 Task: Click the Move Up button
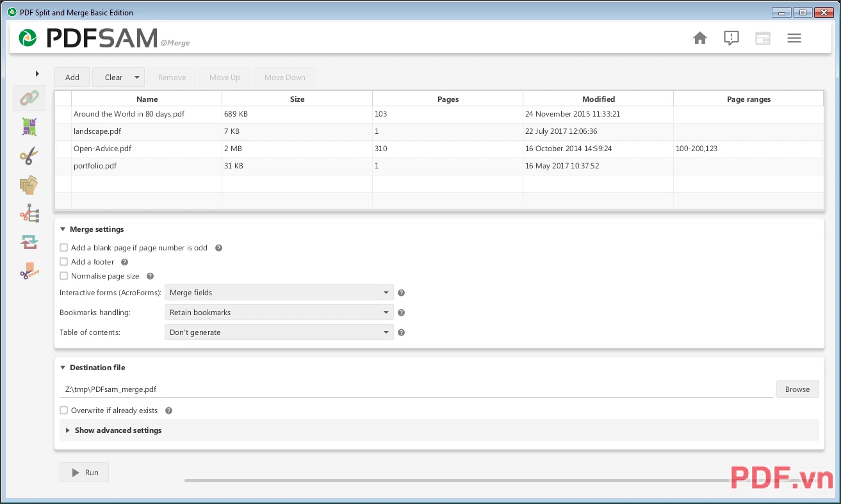click(225, 77)
